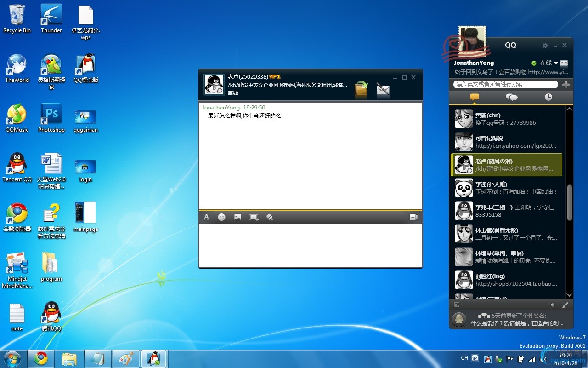
Task: Select contact 李兆丰(三横一)
Action: (506, 211)
